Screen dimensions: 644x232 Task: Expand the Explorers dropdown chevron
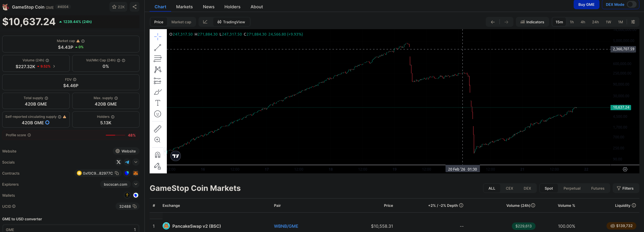[x=136, y=184]
